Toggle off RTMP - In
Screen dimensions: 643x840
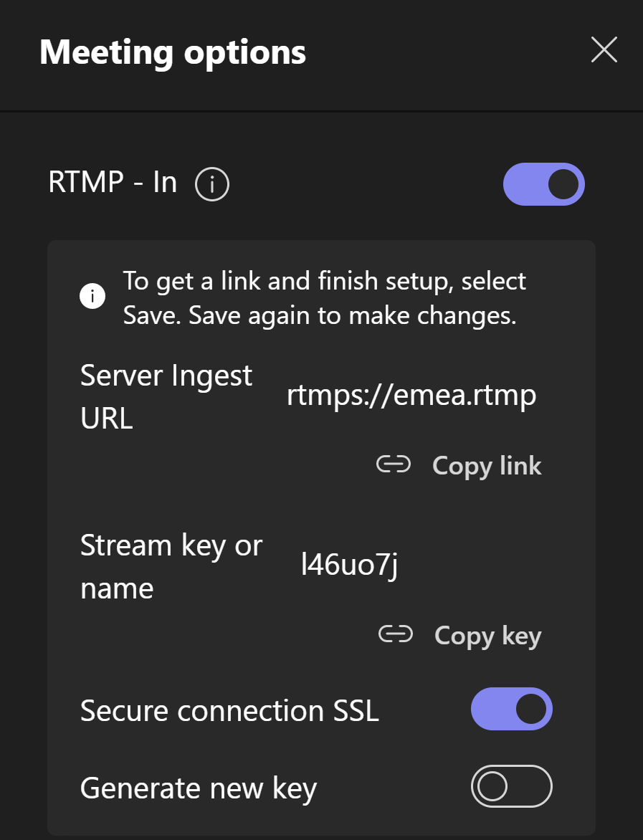(x=544, y=183)
